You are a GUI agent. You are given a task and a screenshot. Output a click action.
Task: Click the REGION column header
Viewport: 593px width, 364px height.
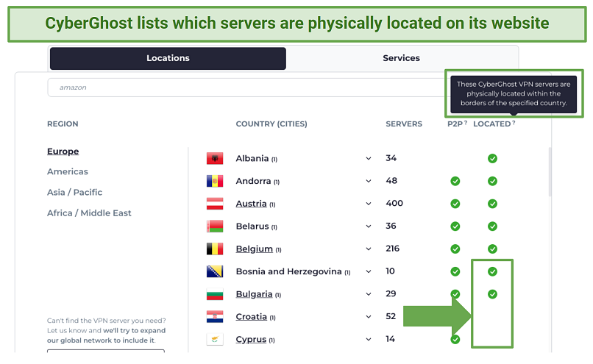click(63, 124)
